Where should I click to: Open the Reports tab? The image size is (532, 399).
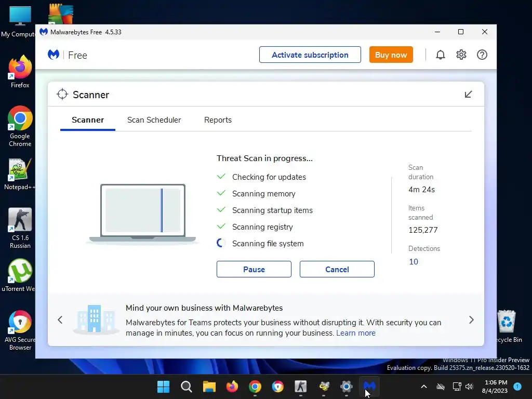coord(218,120)
